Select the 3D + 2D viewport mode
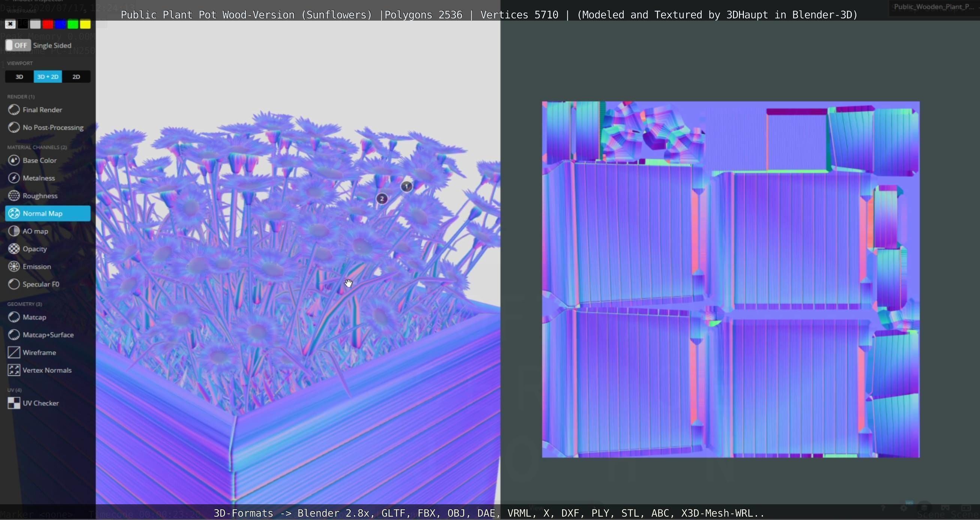980x520 pixels. 48,76
